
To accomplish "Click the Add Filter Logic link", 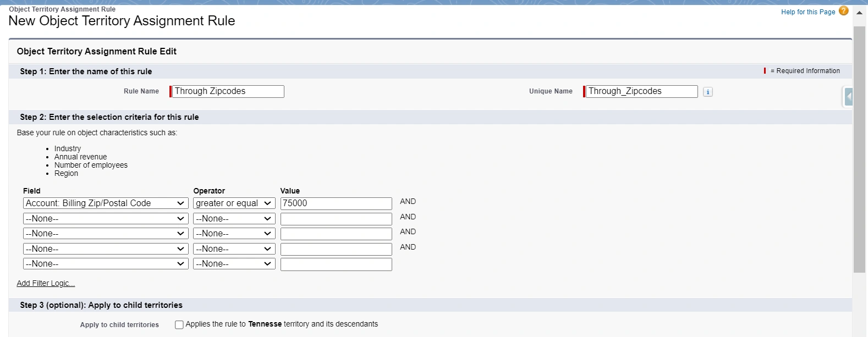I will [x=46, y=284].
